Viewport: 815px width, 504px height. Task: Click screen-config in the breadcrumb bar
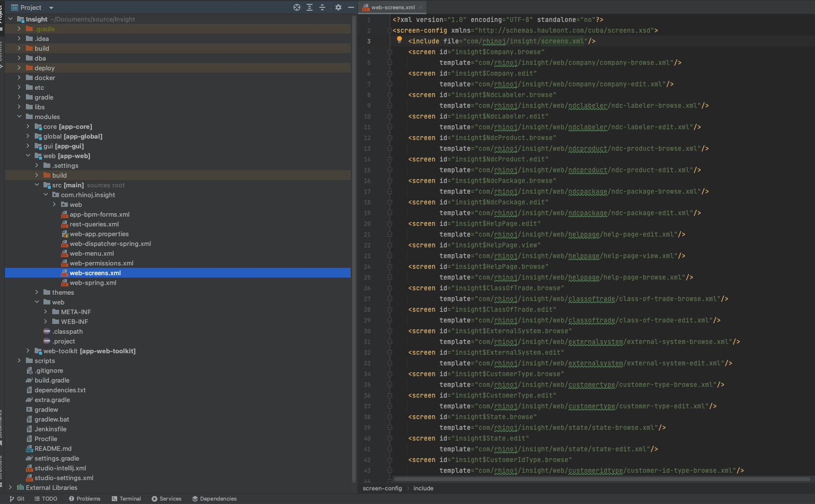pyautogui.click(x=382, y=488)
